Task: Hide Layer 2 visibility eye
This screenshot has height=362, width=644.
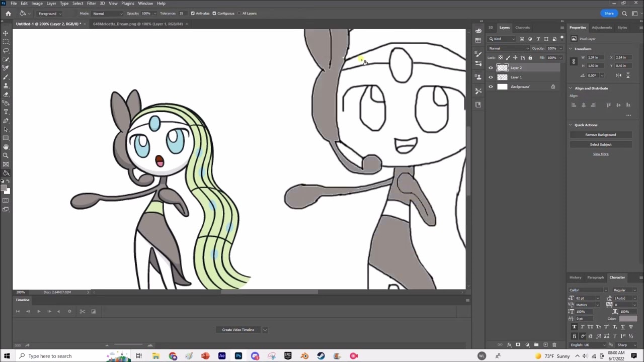Action: coord(491,68)
